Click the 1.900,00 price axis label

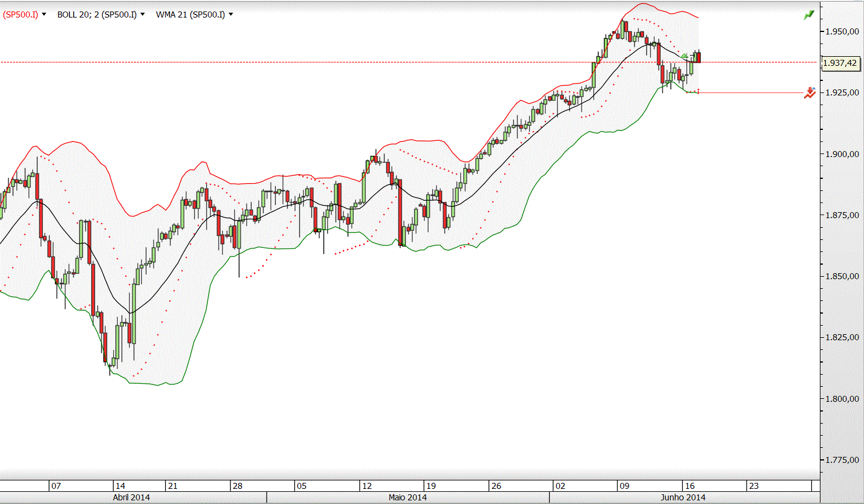click(x=842, y=154)
